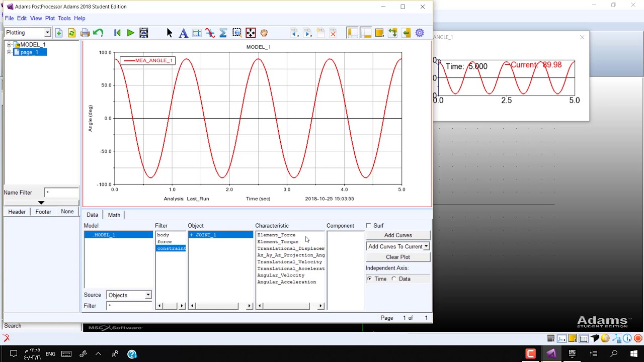Rewind animation to the first frame
The height and width of the screenshot is (362, 644).
(117, 33)
